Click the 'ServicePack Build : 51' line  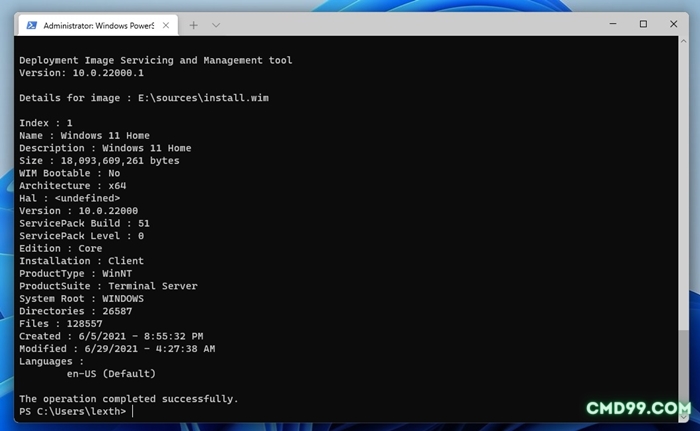[x=84, y=223]
